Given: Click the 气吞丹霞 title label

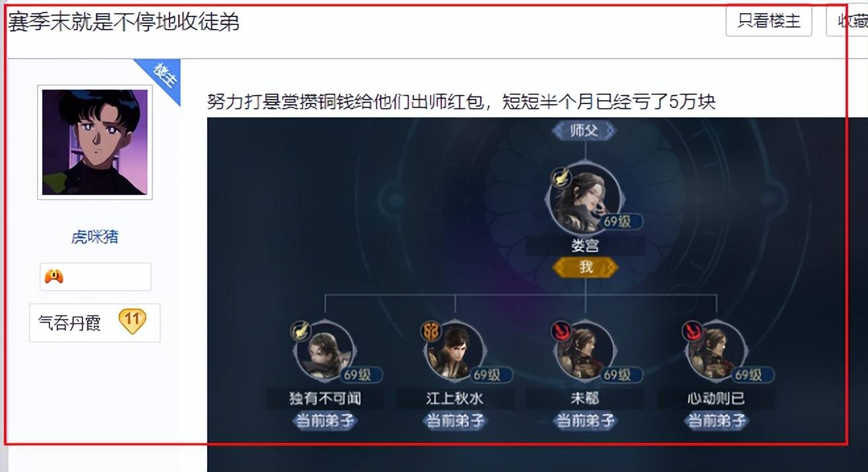Looking at the screenshot, I should (69, 323).
